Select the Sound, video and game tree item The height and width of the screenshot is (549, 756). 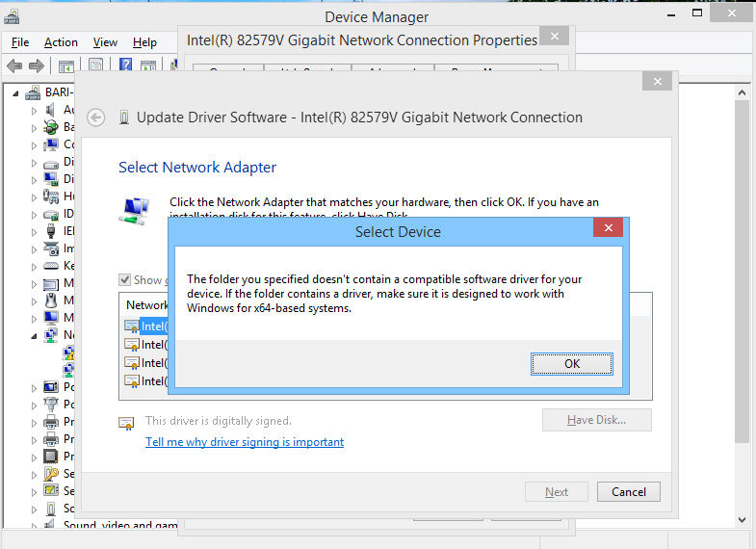pyautogui.click(x=120, y=524)
